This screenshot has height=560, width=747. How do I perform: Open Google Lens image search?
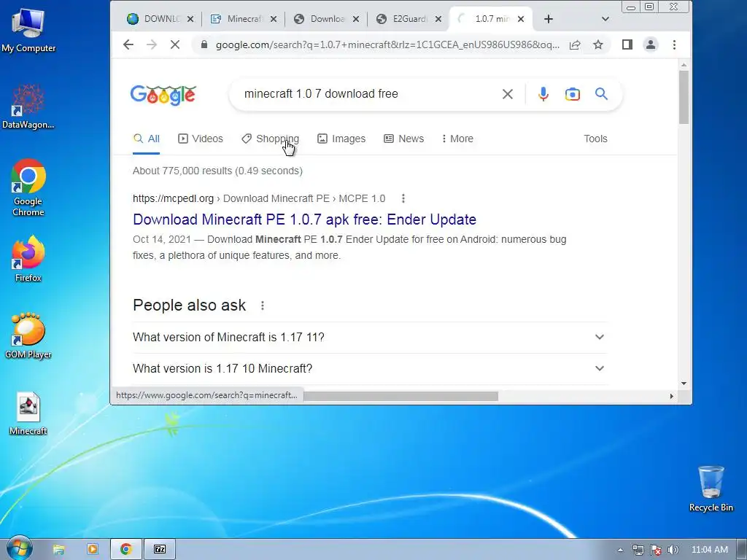point(572,94)
